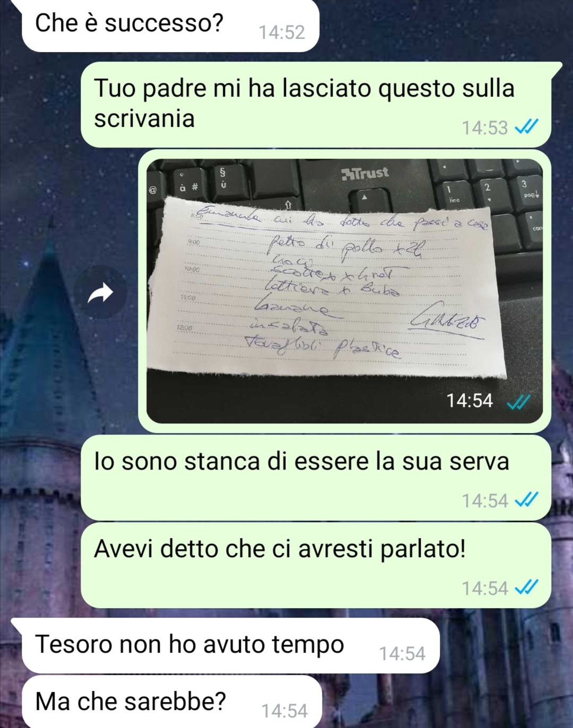Tap read ticks on 'la sua serva' message
The height and width of the screenshot is (728, 573).
pos(526,500)
